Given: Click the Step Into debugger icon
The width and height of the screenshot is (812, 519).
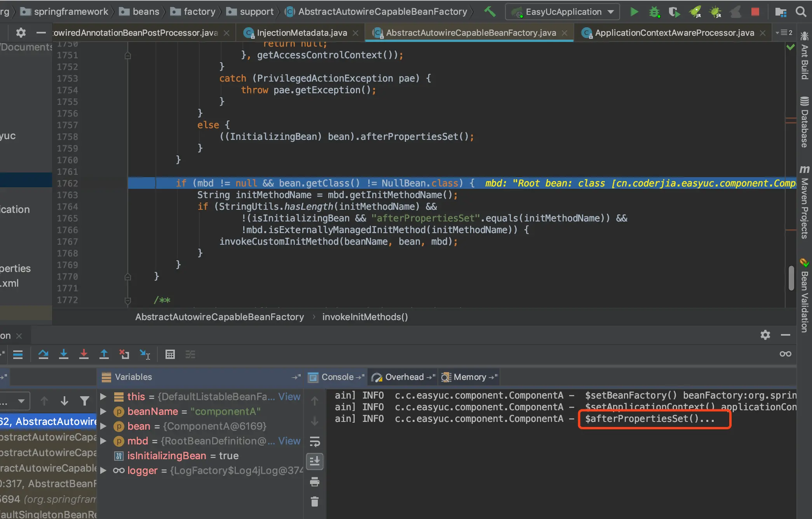Looking at the screenshot, I should (x=64, y=354).
